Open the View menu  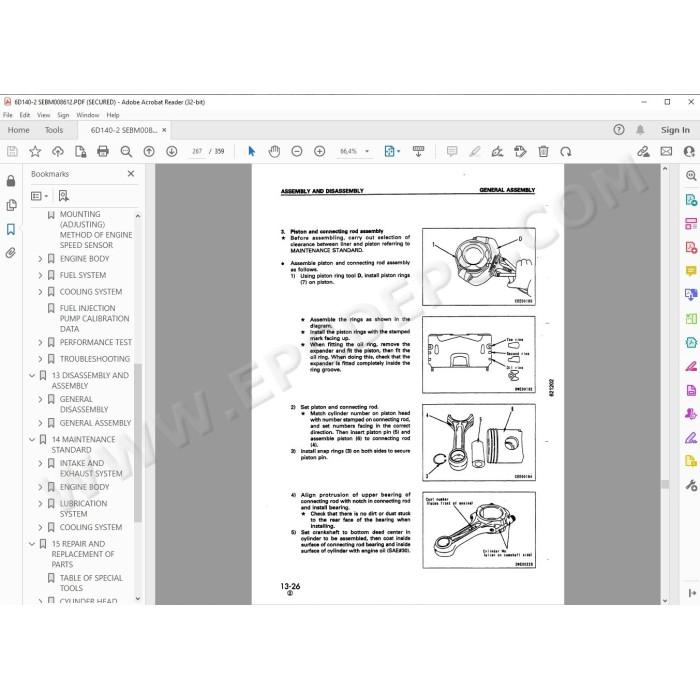(43, 115)
